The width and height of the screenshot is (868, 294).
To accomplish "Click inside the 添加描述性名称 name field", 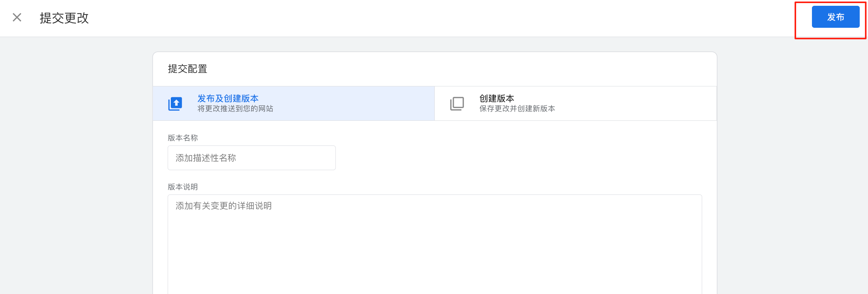I will [251, 157].
